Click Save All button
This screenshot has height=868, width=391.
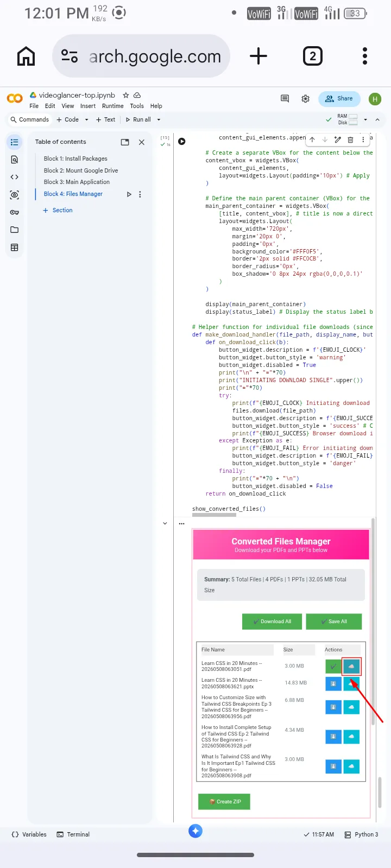[334, 622]
